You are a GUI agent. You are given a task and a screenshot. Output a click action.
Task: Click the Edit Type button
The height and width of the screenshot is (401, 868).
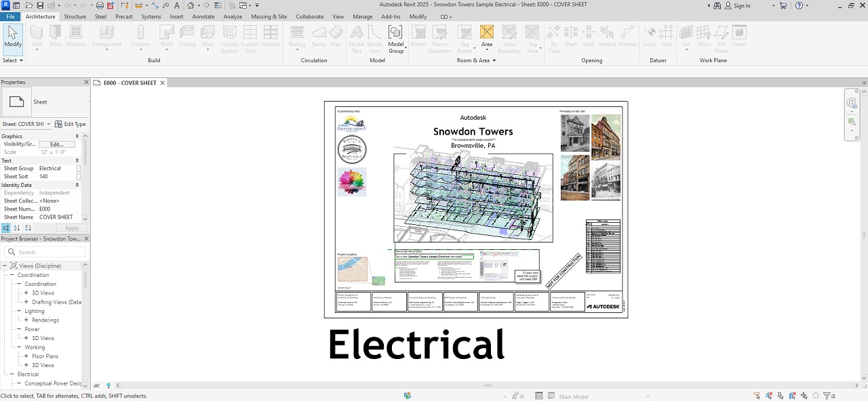(71, 124)
